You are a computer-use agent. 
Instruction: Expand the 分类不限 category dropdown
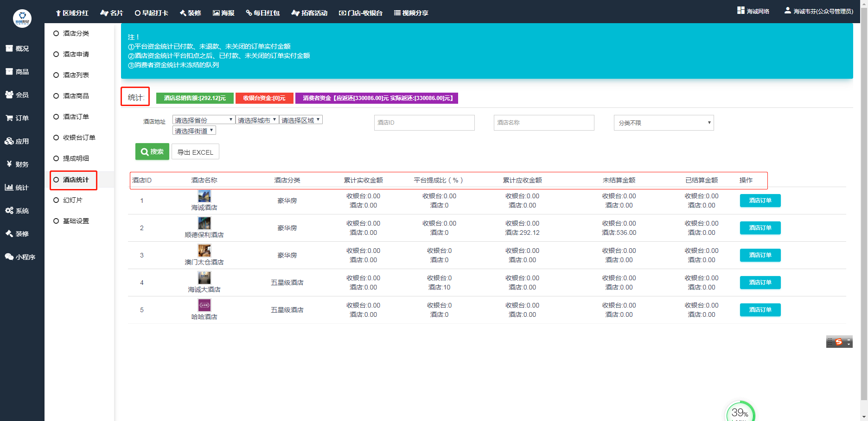click(664, 123)
